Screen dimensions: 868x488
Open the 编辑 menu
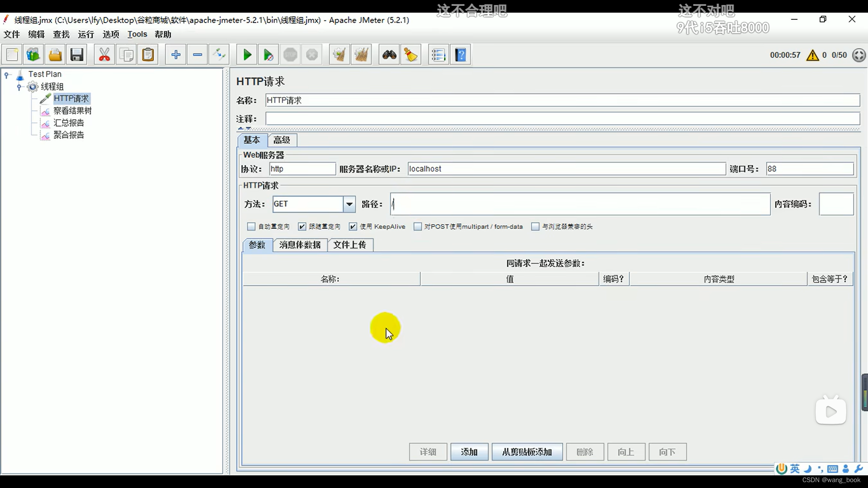(x=36, y=34)
